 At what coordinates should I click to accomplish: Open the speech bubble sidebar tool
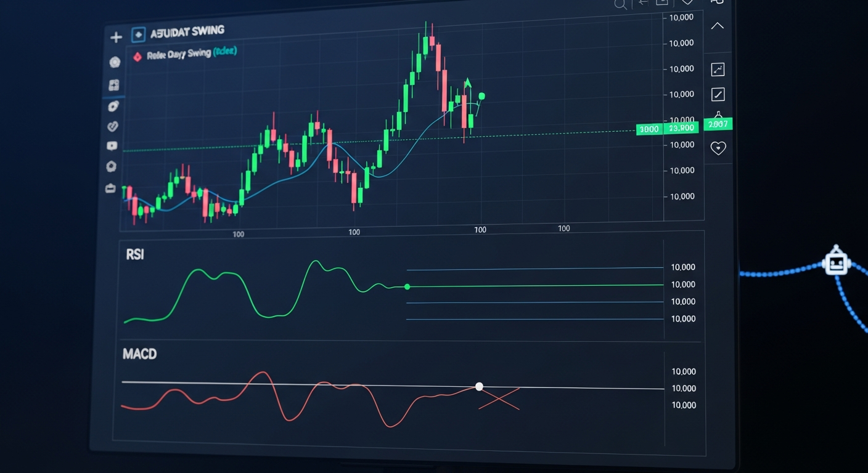[x=112, y=146]
